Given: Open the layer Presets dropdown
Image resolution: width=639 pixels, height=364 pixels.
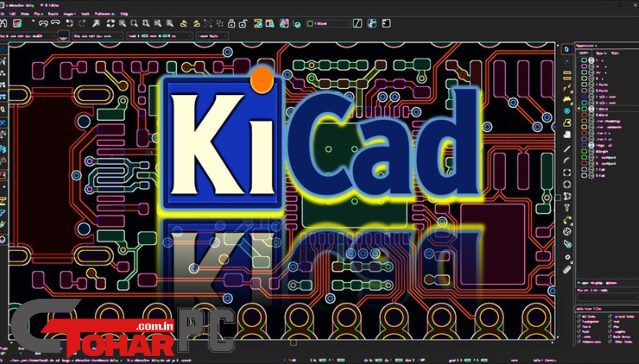Looking at the screenshot, I should pyautogui.click(x=607, y=297).
